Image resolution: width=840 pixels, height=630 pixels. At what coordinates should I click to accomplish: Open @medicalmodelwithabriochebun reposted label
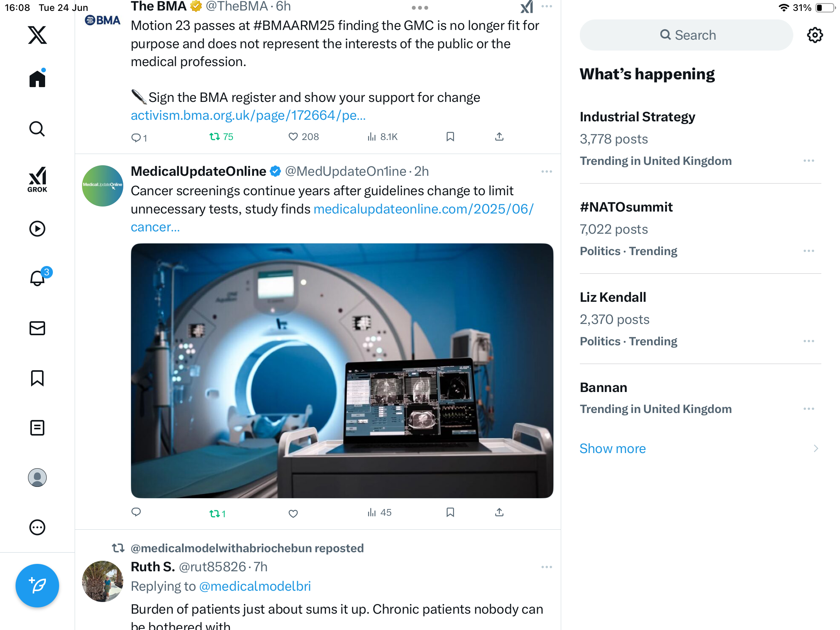[x=247, y=548]
